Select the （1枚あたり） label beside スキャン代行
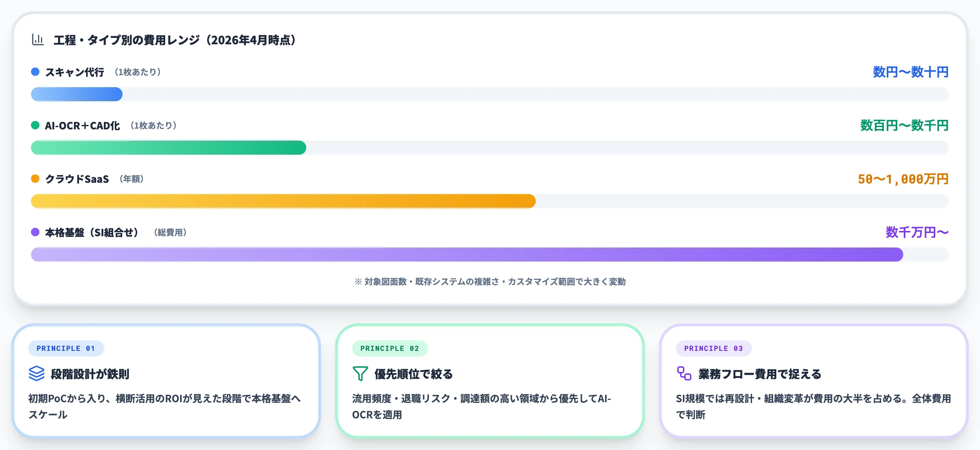Screen dimensions: 980x450 point(137,72)
